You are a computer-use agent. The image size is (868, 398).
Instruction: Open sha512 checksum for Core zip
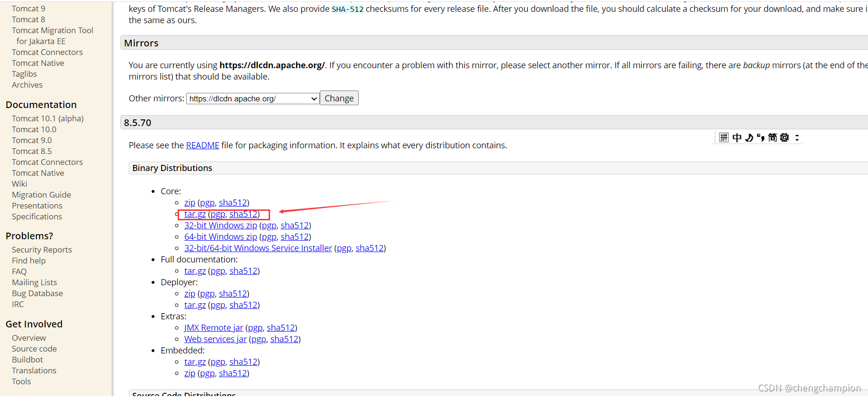233,203
